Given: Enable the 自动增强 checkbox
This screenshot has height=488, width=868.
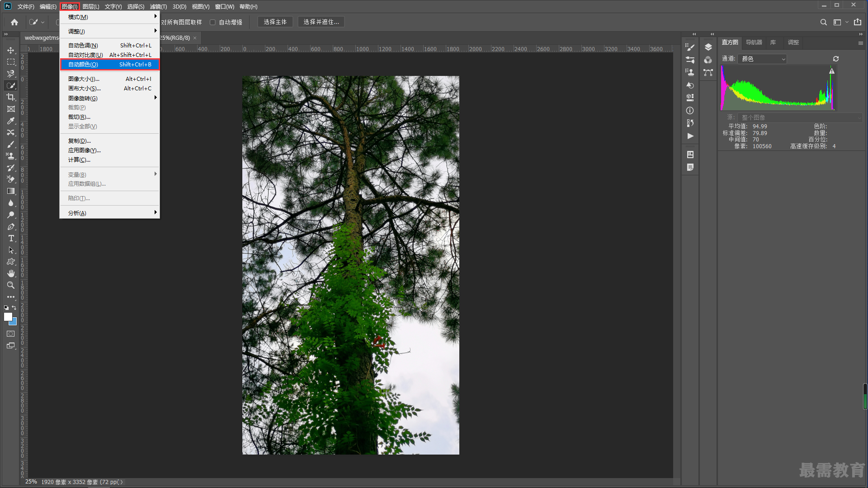Looking at the screenshot, I should tap(212, 22).
